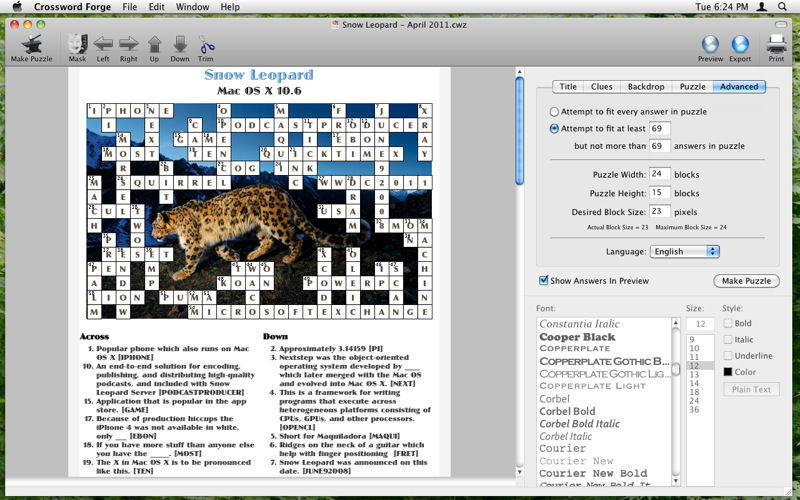Open the Edit menu
Image resolution: width=800 pixels, height=500 pixels.
156,7
